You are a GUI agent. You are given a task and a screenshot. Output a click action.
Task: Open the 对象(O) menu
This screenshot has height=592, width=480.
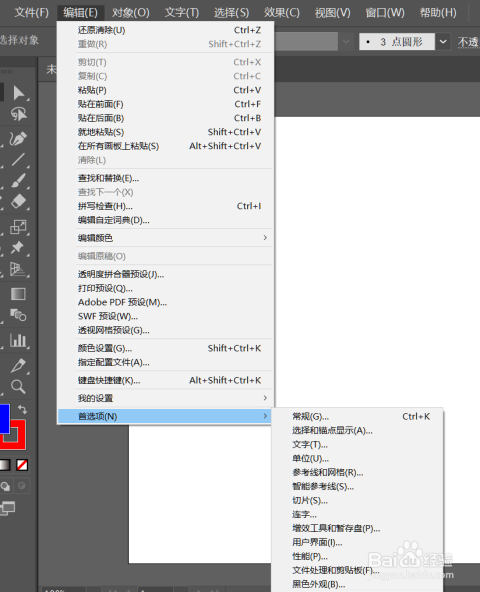(x=131, y=12)
